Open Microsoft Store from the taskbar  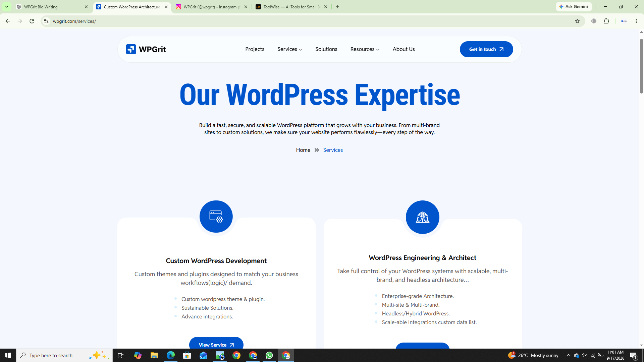[x=187, y=355]
